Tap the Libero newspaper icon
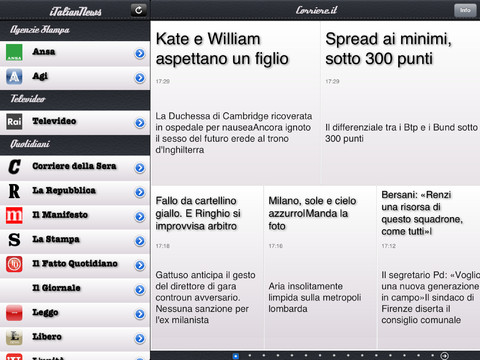The height and width of the screenshot is (360, 480). point(14,337)
